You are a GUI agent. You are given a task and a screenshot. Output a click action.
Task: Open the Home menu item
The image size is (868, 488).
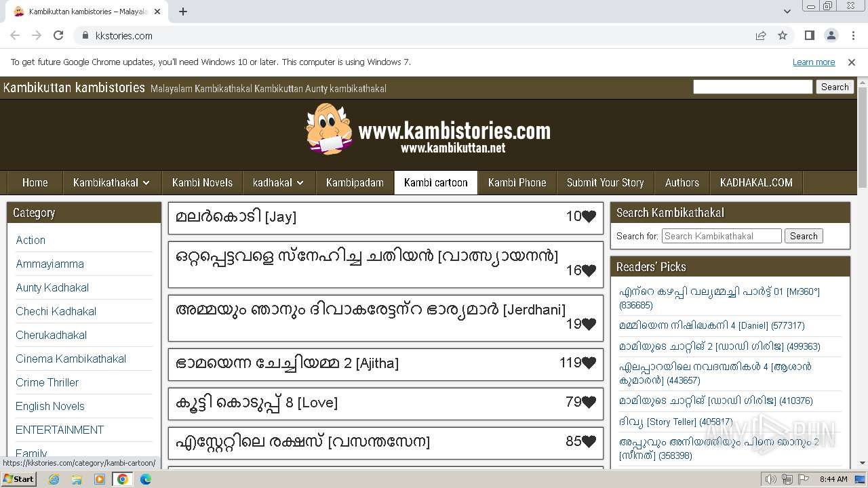point(35,182)
